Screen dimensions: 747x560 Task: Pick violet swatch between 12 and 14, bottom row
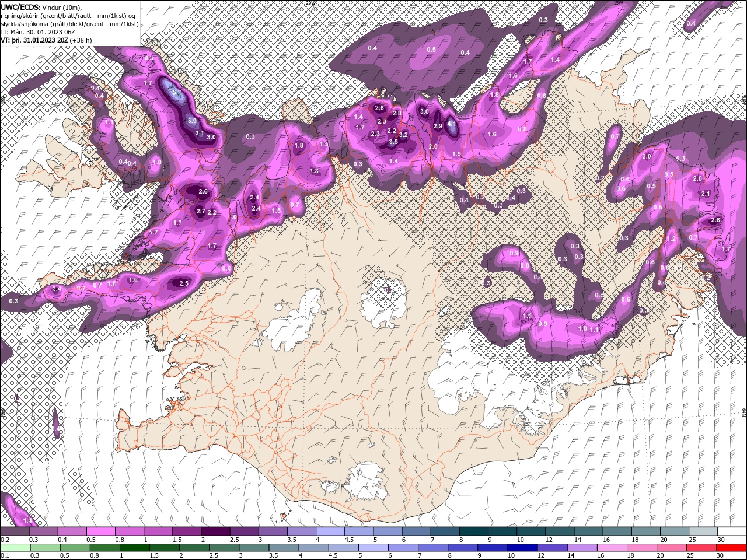click(x=551, y=548)
